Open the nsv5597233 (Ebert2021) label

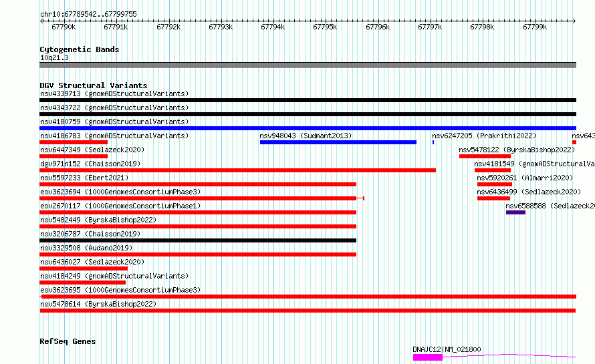pos(84,178)
